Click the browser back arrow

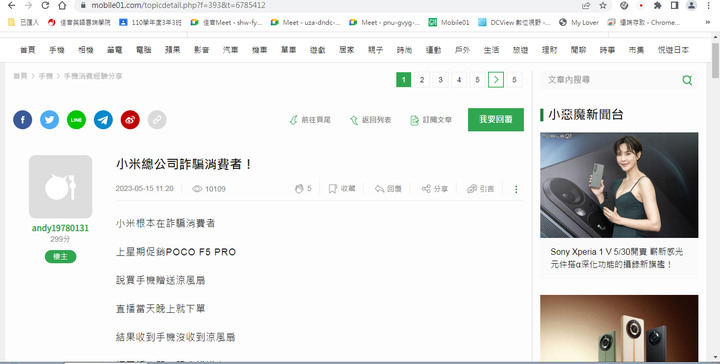coord(11,6)
